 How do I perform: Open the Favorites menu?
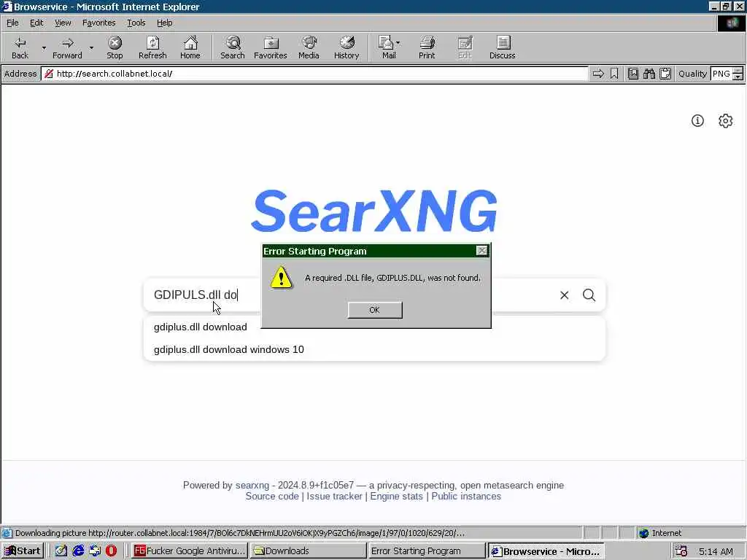coord(98,23)
